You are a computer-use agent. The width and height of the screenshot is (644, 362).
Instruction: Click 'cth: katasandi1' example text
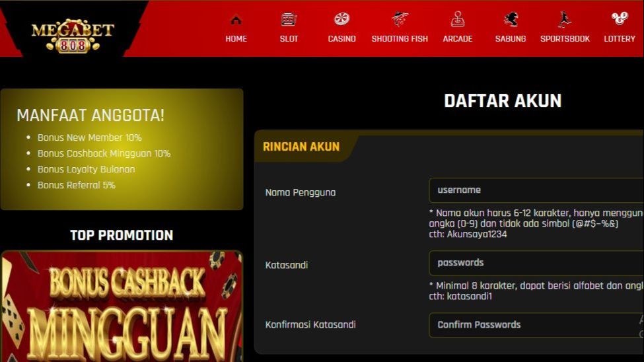pos(460,296)
